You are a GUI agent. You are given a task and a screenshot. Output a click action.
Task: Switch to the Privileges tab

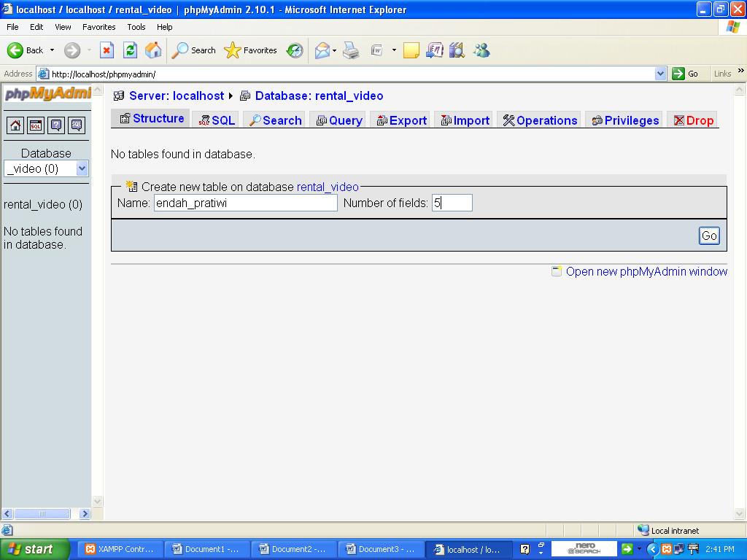(x=625, y=120)
